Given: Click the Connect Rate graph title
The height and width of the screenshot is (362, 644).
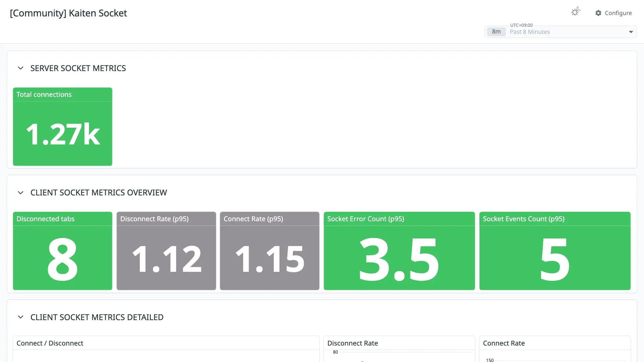Looking at the screenshot, I should (x=504, y=343).
